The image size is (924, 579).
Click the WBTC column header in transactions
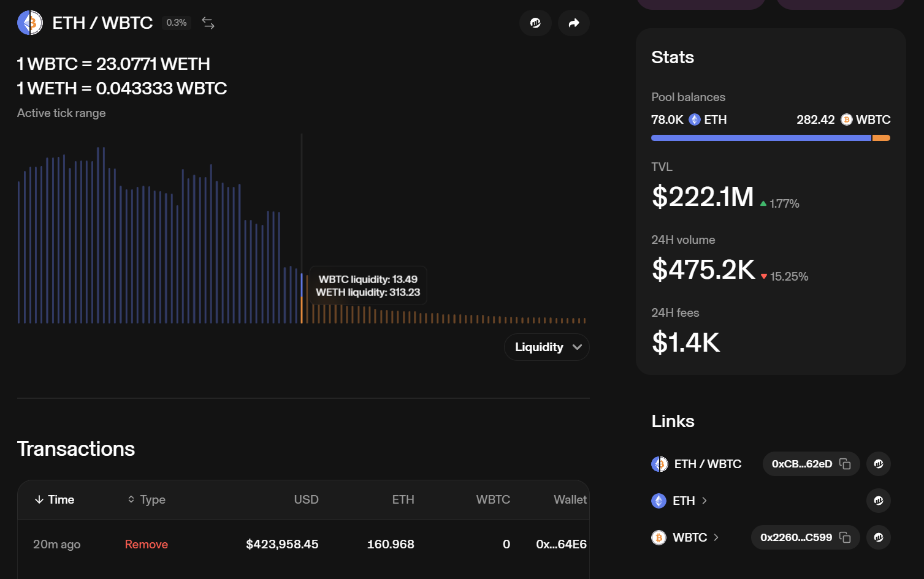493,500
